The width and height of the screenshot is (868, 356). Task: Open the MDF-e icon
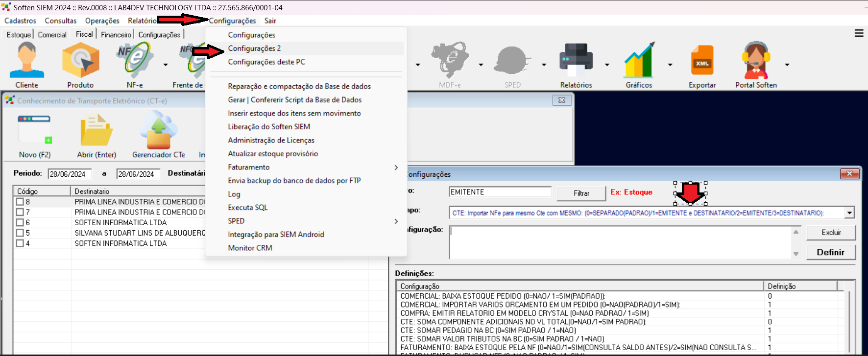(x=450, y=60)
